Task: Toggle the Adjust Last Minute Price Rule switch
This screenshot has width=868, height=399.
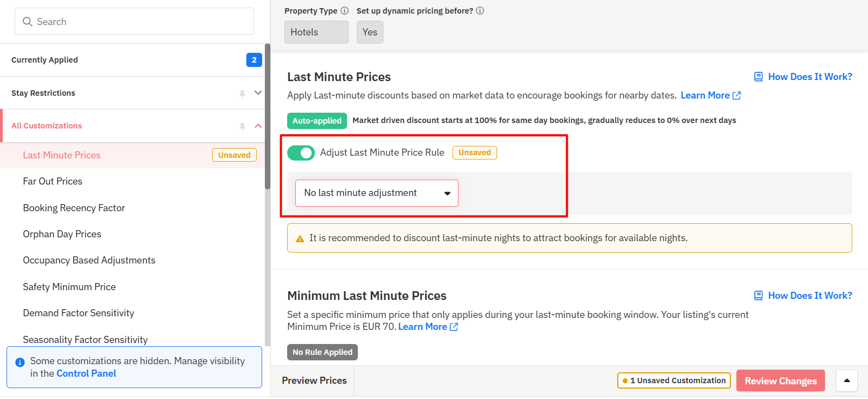Action: (x=301, y=153)
